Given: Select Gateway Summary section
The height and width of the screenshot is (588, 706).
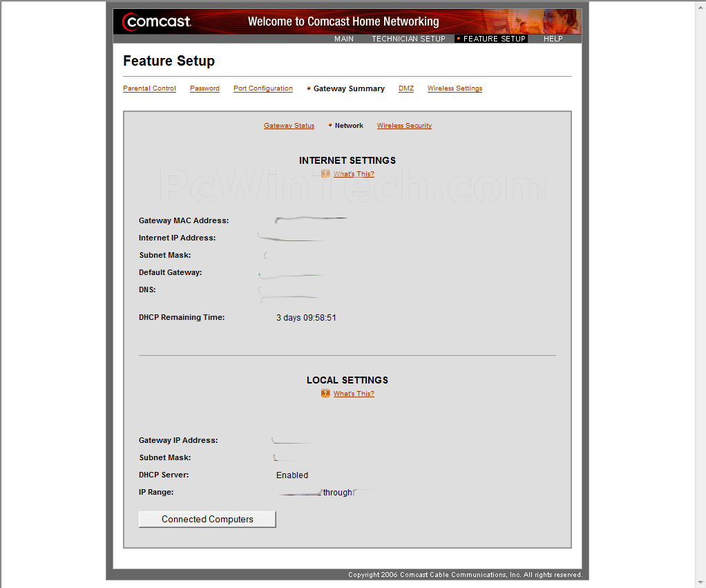Looking at the screenshot, I should point(349,88).
